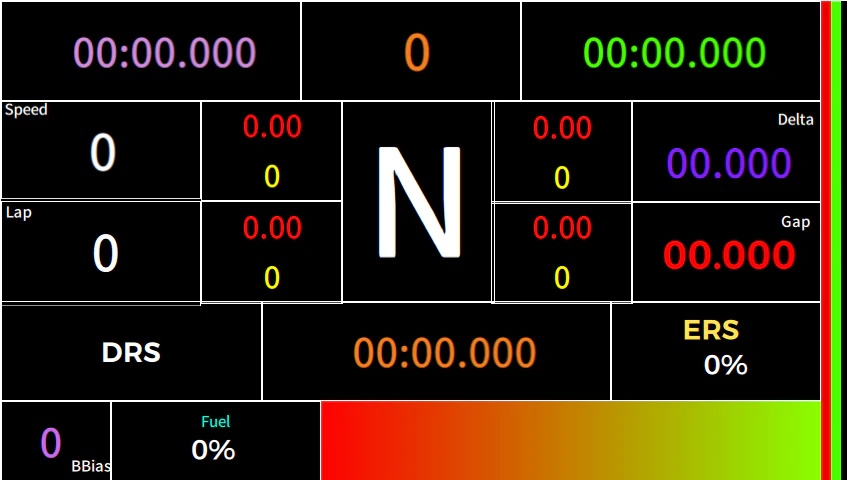The image size is (847, 480).
Task: Select the orange zero counter at top center
Action: 416,53
